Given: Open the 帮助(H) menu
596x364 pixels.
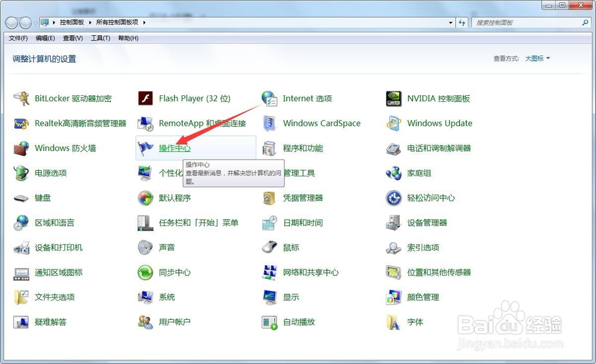Looking at the screenshot, I should click(128, 38).
